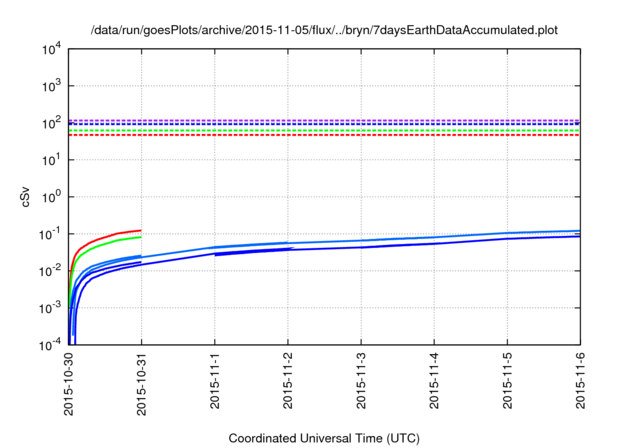Viewport: 640px width, 448px height.
Task: Click the Coordinated Universal Time (UTC) label
Action: tap(324, 439)
